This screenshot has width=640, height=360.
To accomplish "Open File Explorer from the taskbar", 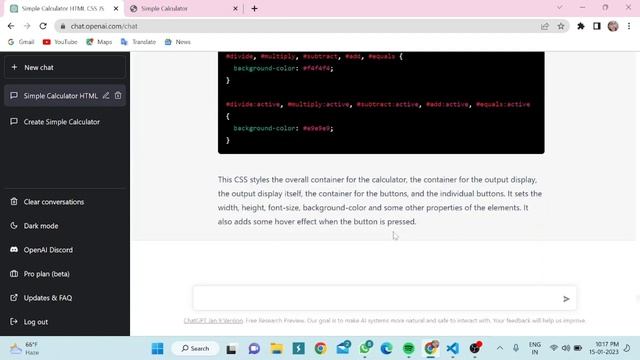I will [x=276, y=349].
